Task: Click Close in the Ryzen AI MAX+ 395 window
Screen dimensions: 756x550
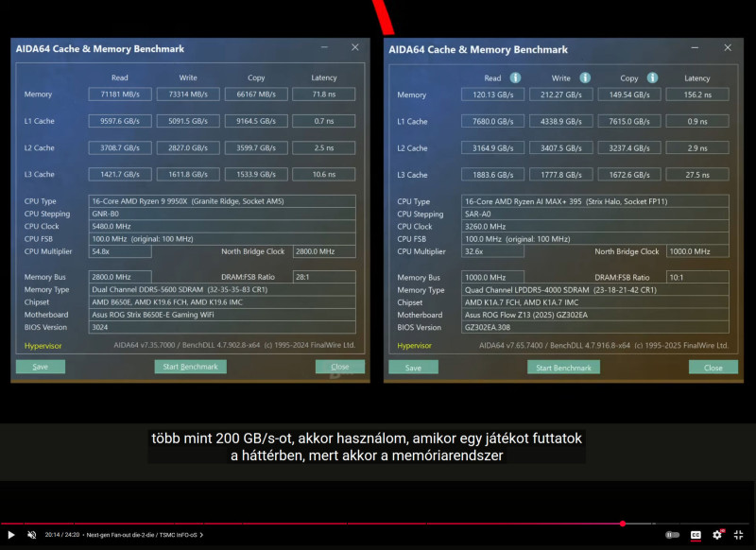Action: pyautogui.click(x=713, y=368)
